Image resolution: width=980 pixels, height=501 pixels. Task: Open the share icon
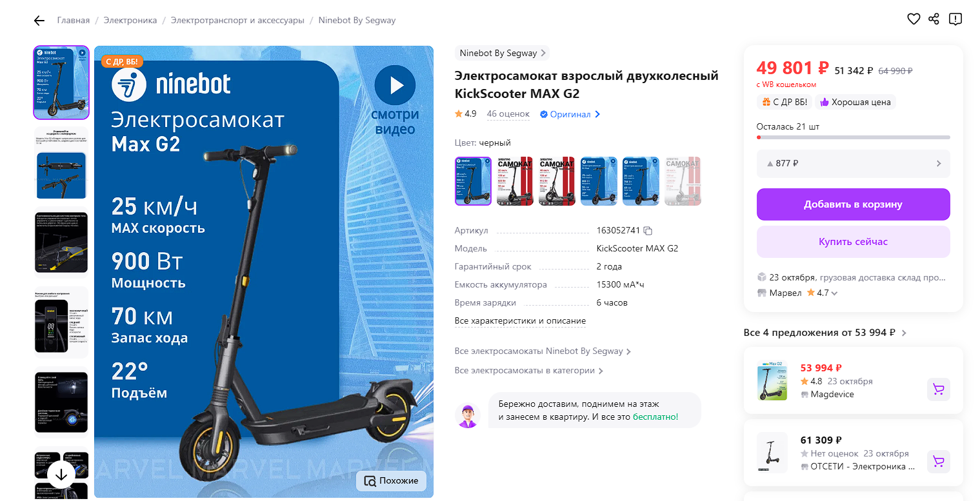(934, 19)
